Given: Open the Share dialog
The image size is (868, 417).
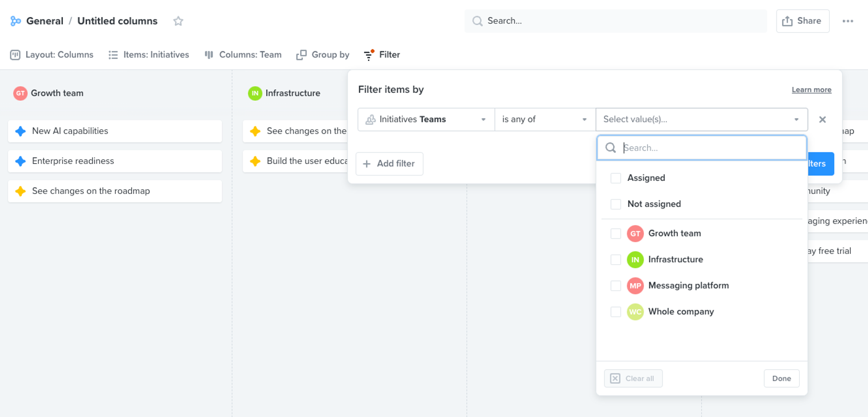Looking at the screenshot, I should pyautogui.click(x=802, y=21).
